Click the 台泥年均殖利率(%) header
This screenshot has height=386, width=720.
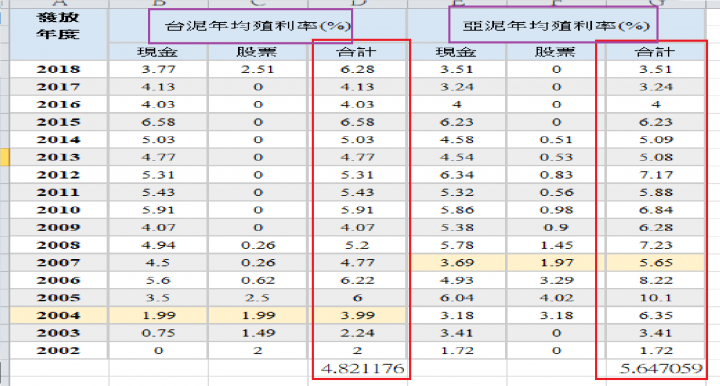pos(258,26)
